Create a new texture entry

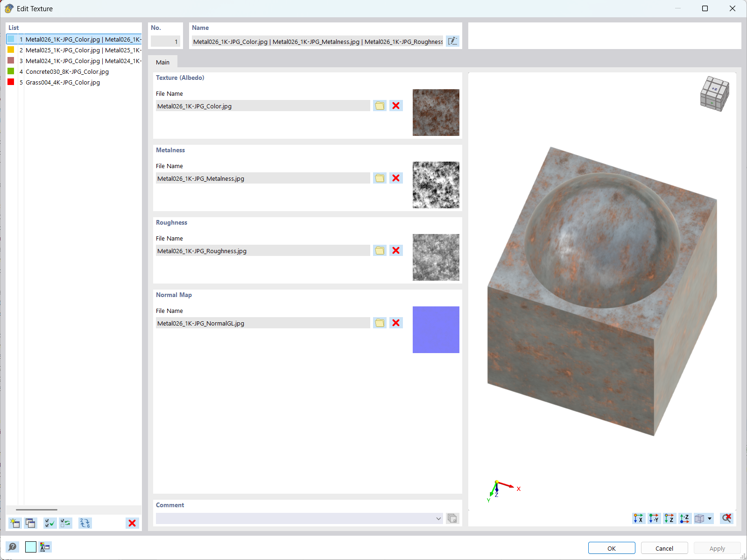[14, 523]
